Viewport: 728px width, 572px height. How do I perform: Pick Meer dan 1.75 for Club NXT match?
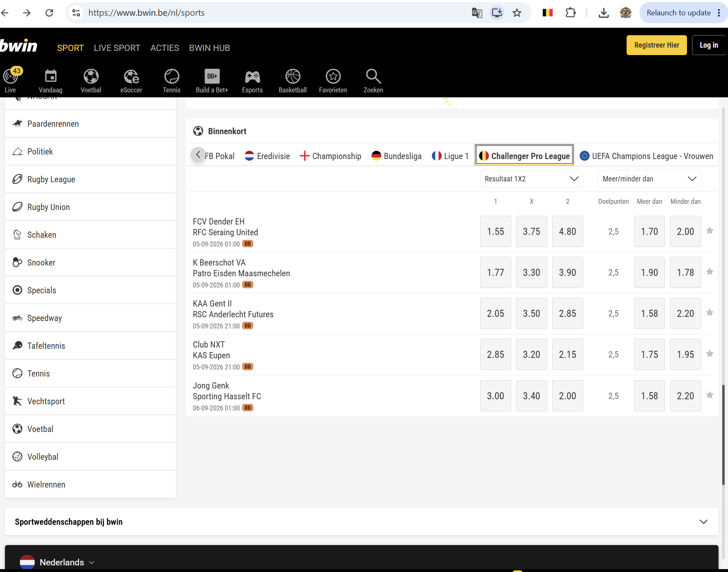649,354
